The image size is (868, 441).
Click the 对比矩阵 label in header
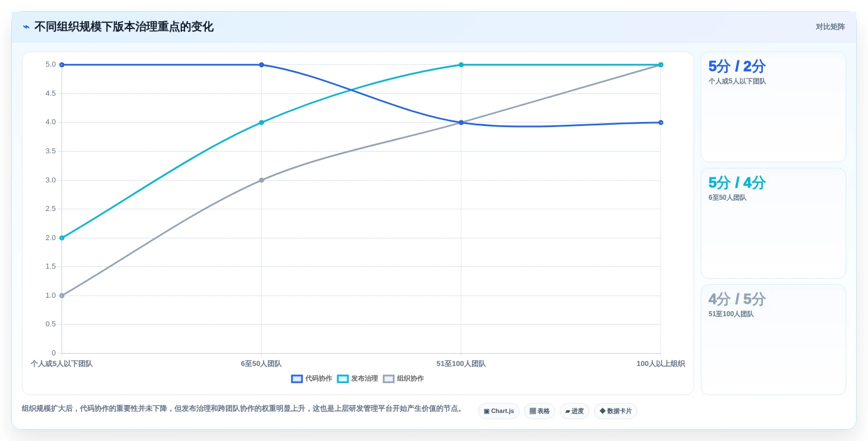[830, 27]
